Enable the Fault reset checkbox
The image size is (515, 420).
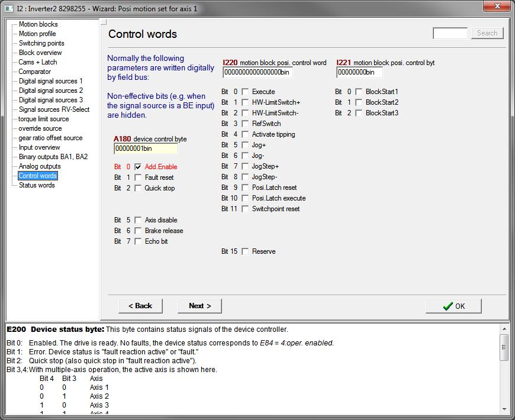tap(138, 177)
